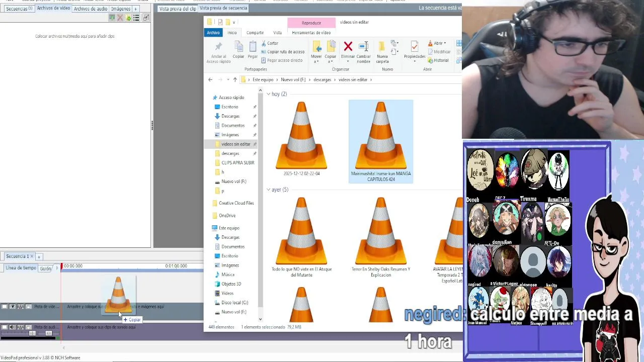Viewport: 644px width, 362px height.
Task: Select Objetos 3D in the navigation pane
Action: (227, 284)
